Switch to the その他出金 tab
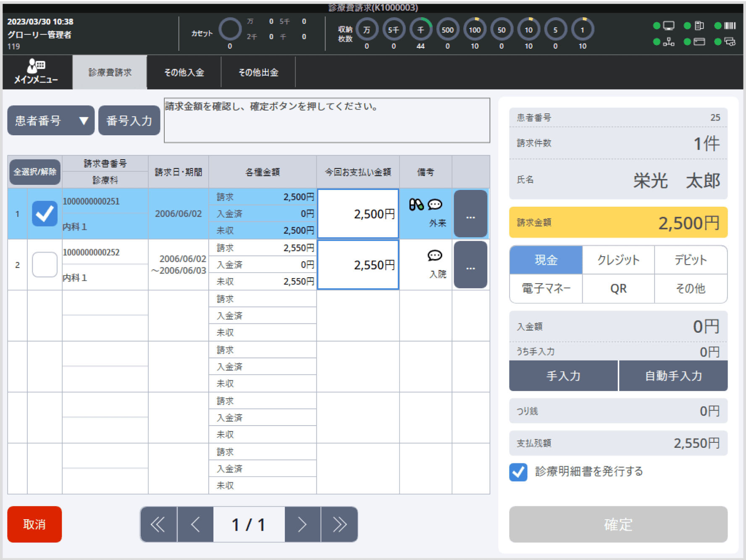Screen dimensions: 746x560 click(258, 72)
